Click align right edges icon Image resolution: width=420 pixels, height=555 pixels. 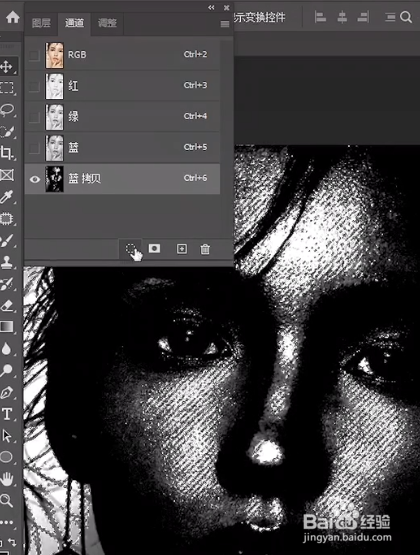click(x=363, y=17)
